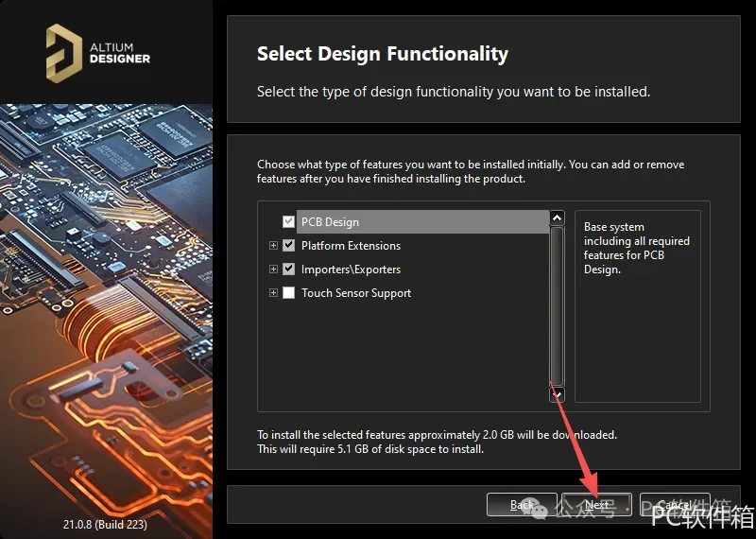The height and width of the screenshot is (539, 756).
Task: Select the Platform Extensions row label
Action: click(x=351, y=246)
